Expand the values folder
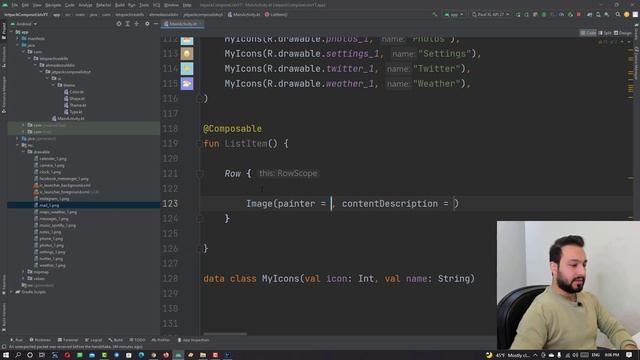Viewport: 640px width, 360px height. 24,278
